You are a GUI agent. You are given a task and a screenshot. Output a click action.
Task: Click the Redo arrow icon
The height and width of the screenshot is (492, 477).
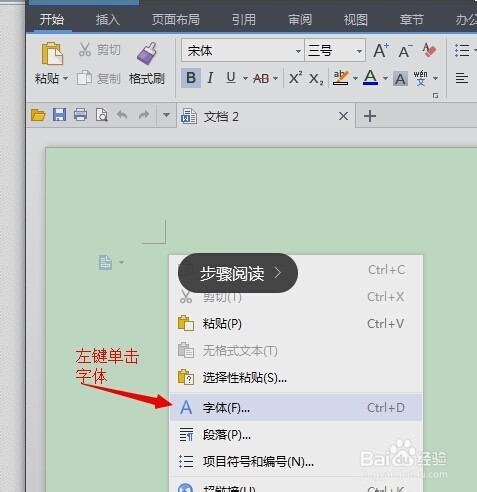pyautogui.click(x=144, y=115)
